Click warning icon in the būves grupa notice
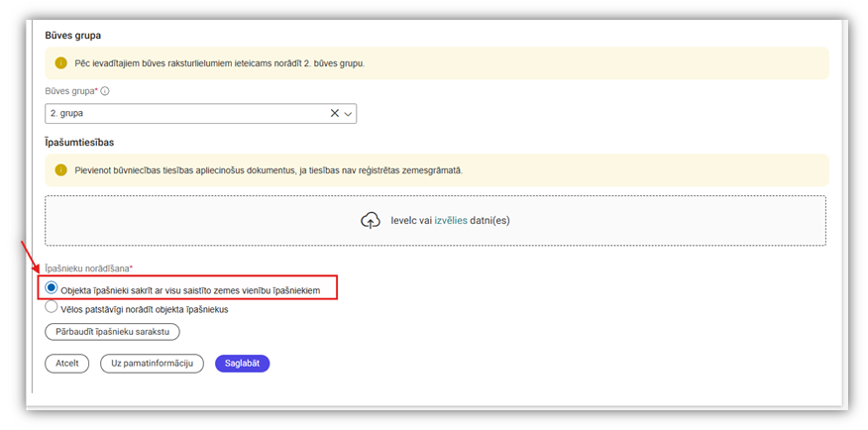This screenshot has width=868, height=430. pyautogui.click(x=60, y=63)
